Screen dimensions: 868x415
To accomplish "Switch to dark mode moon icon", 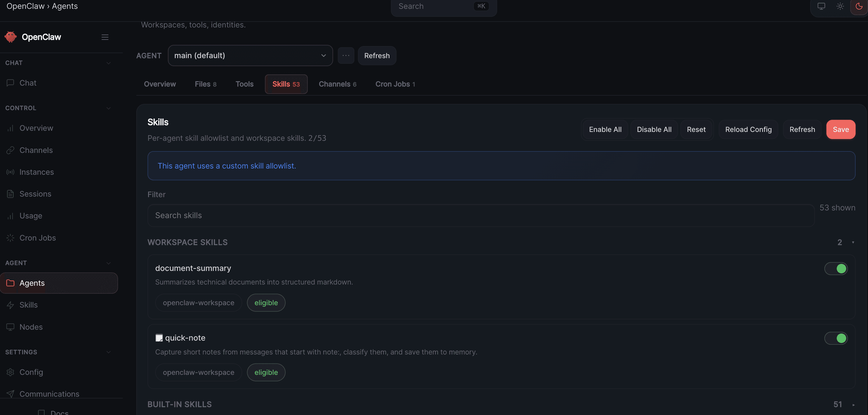I will pos(859,6).
